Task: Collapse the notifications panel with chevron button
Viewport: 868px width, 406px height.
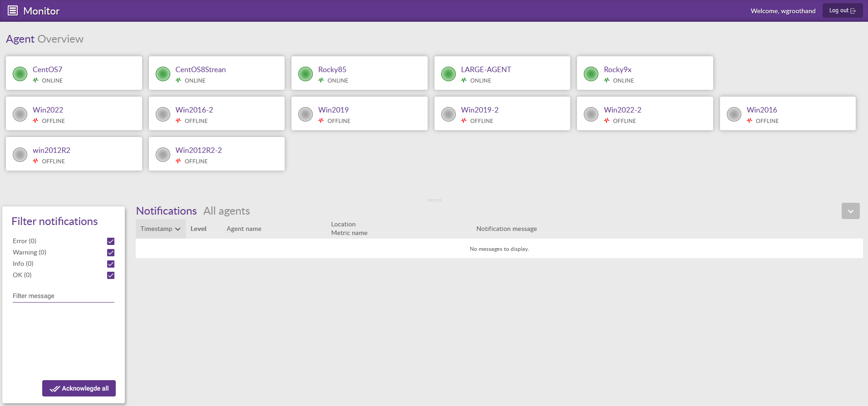Action: 850,211
